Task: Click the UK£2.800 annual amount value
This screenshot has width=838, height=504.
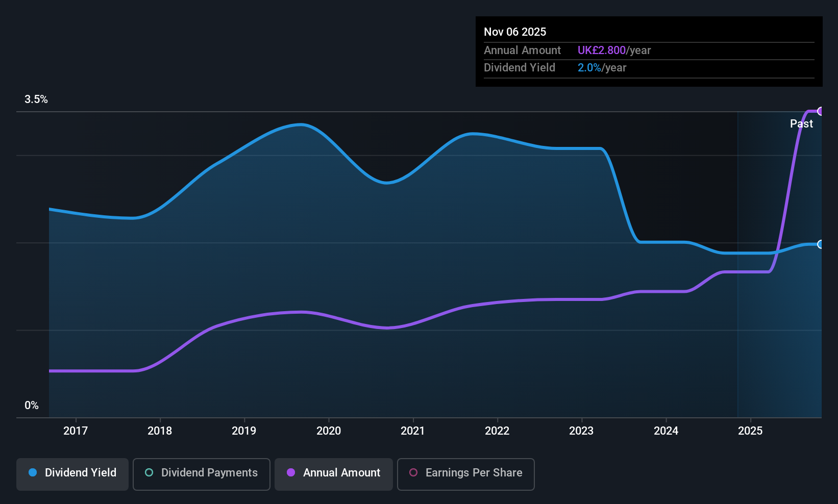Action: coord(601,50)
